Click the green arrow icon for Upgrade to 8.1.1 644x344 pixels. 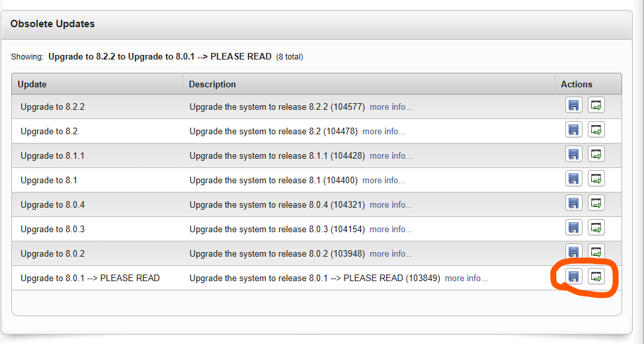tap(596, 155)
